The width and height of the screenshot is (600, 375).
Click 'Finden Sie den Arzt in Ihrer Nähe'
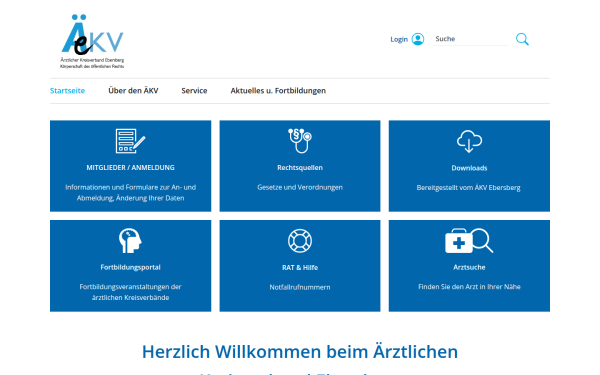[x=469, y=287]
